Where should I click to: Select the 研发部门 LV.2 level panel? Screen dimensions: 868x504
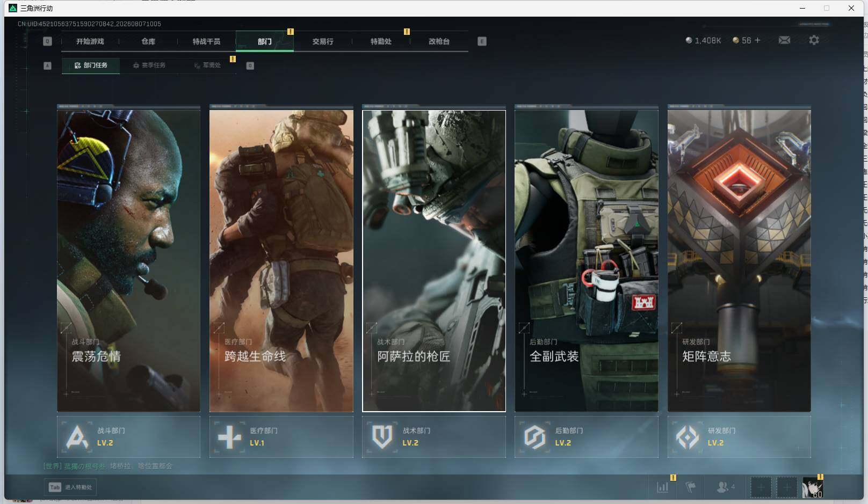tap(739, 437)
